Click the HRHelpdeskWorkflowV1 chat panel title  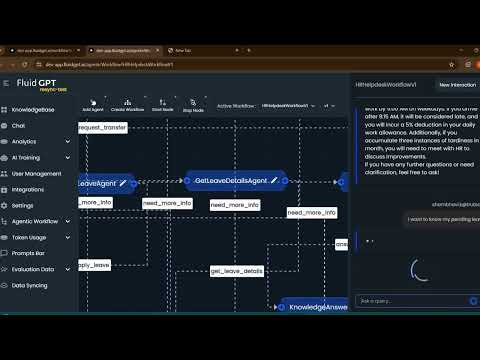click(385, 85)
